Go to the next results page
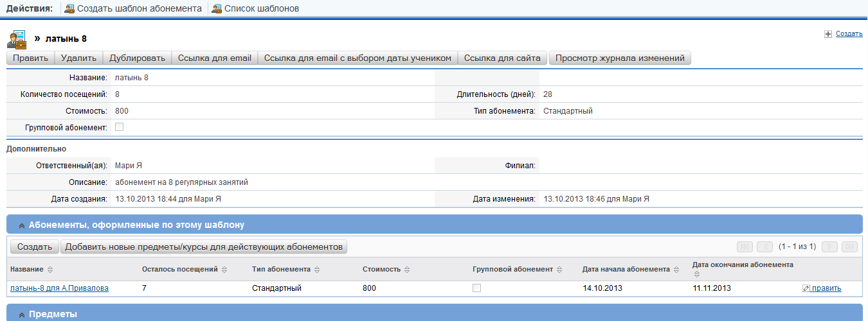This screenshot has width=868, height=321. click(x=830, y=247)
